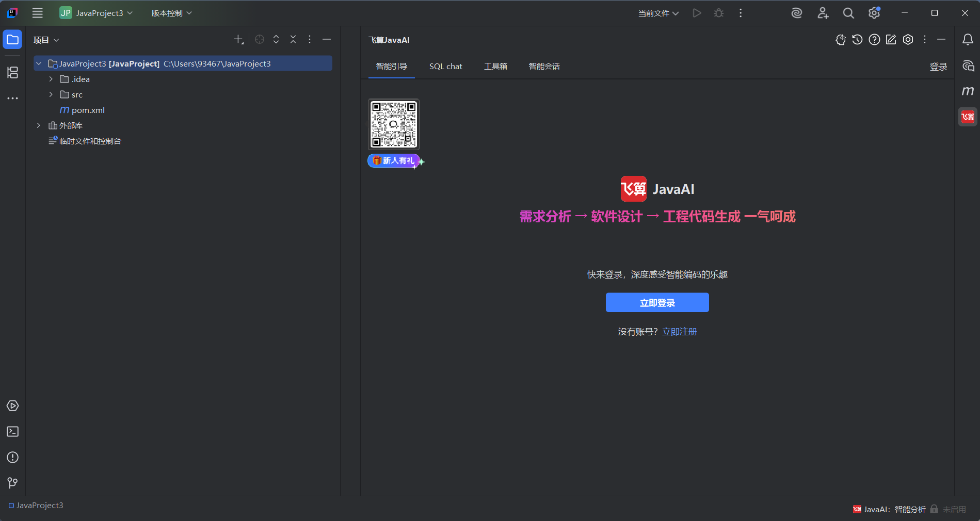The image size is (980, 521).
Task: Expand the .idea folder
Action: (x=51, y=79)
